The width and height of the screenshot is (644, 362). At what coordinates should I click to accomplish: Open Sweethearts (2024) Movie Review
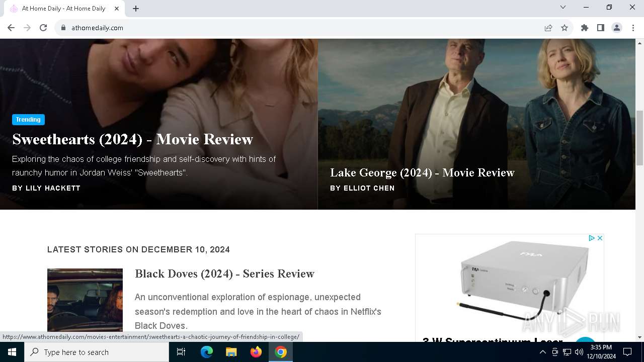132,139
